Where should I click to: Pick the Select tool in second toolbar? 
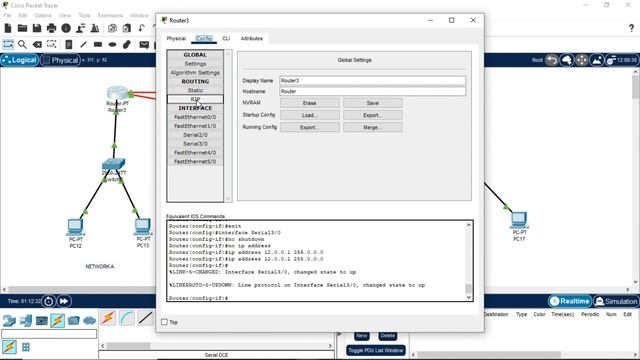coord(8,44)
